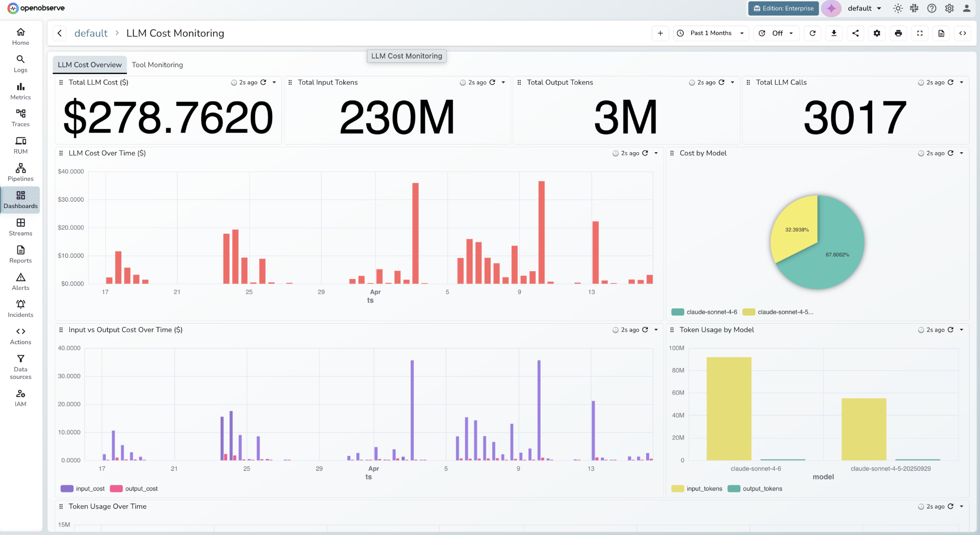
Task: Click the dashboard share icon
Action: point(856,33)
